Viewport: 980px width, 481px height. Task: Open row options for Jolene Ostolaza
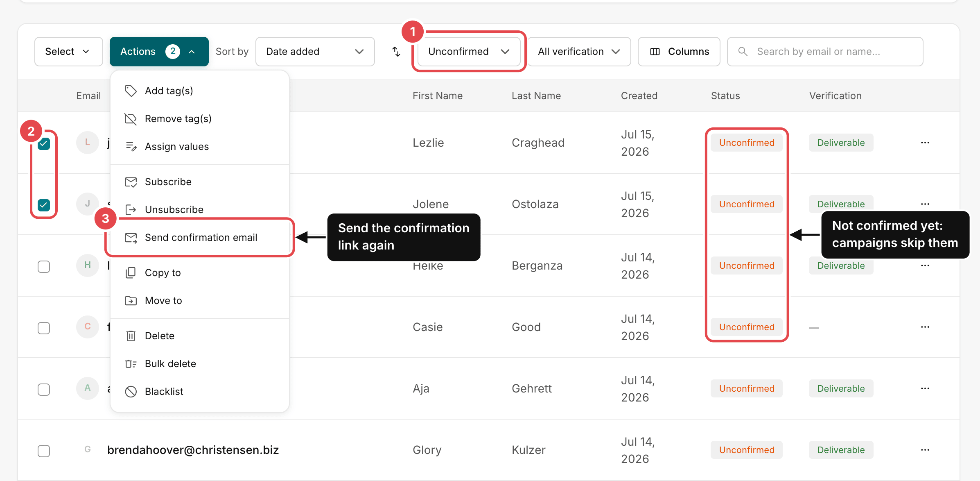pos(925,204)
